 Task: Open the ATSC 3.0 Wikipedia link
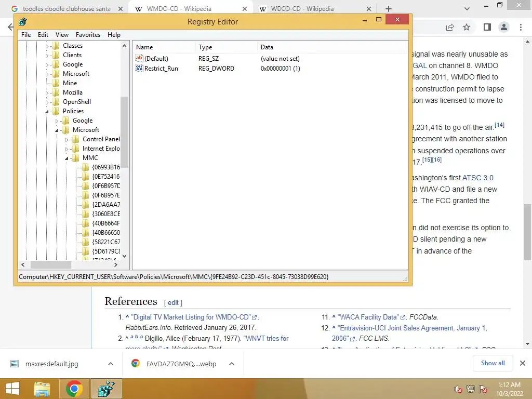pyautogui.click(x=478, y=178)
